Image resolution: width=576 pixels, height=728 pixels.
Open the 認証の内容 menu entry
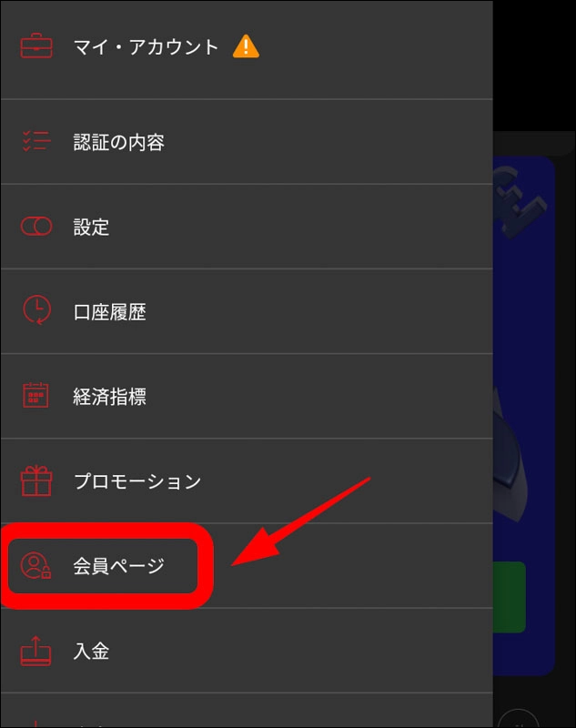[247, 142]
